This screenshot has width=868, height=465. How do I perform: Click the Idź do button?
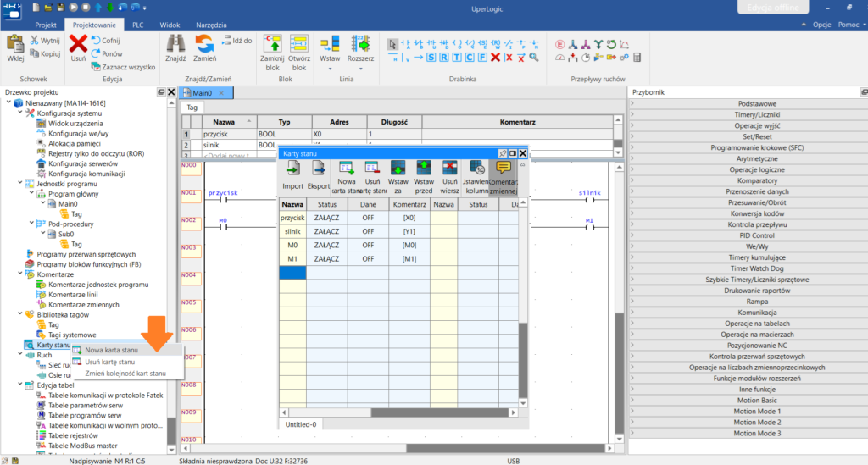pyautogui.click(x=237, y=41)
